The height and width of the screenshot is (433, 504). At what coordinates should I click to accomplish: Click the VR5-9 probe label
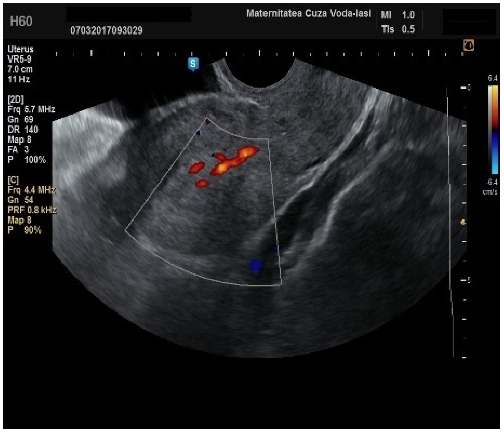coord(19,59)
